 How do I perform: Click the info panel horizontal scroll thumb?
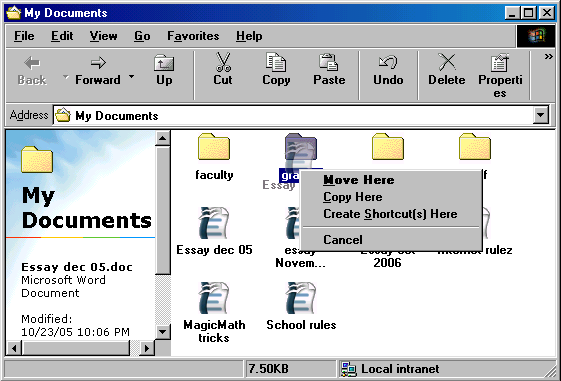tap(75, 348)
